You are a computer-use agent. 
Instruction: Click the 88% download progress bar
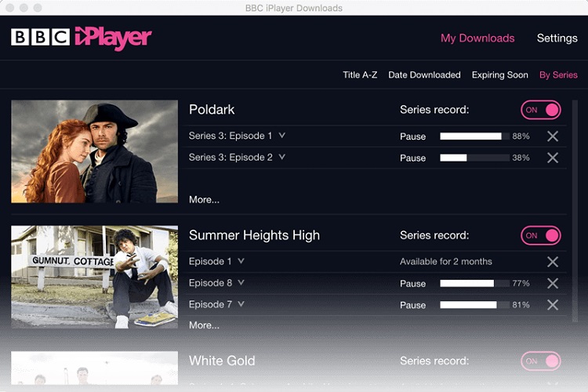pos(475,136)
